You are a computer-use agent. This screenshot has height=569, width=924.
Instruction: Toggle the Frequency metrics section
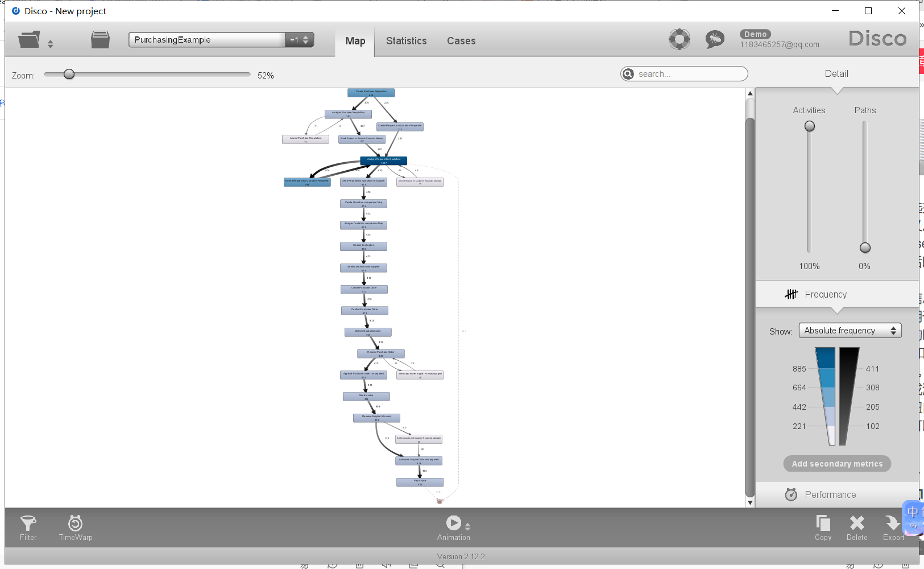824,294
